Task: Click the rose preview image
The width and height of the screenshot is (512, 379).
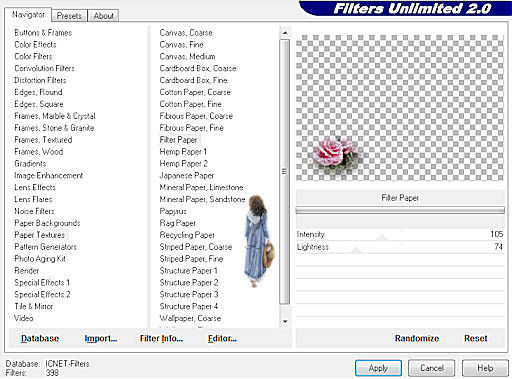Action: [336, 155]
